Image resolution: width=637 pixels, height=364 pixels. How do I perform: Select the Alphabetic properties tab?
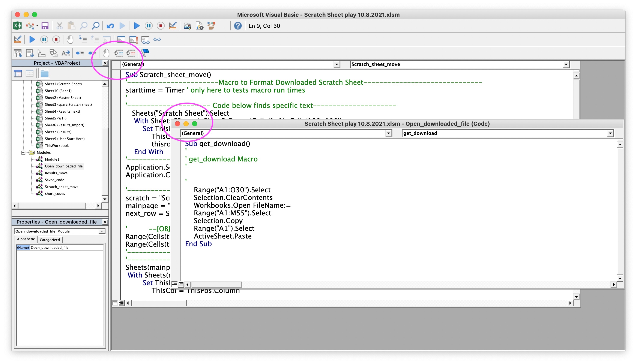[26, 239]
